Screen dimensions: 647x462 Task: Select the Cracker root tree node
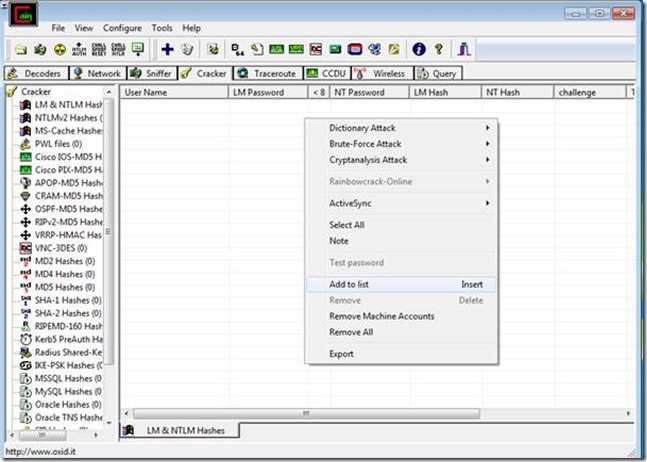point(30,92)
